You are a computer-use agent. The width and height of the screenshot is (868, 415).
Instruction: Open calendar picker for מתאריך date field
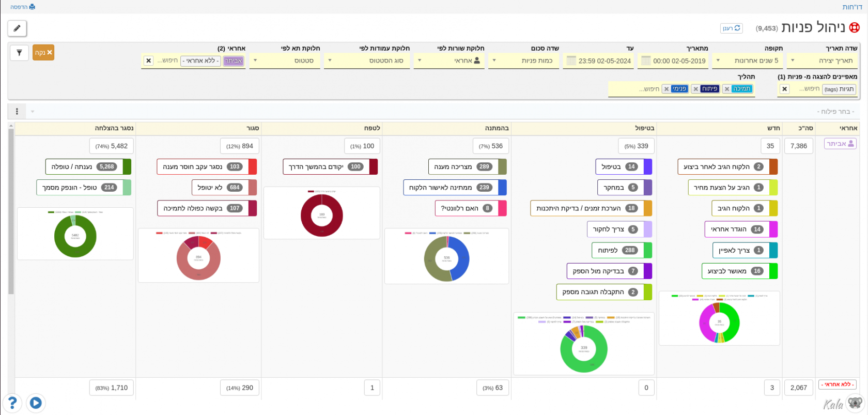(645, 60)
